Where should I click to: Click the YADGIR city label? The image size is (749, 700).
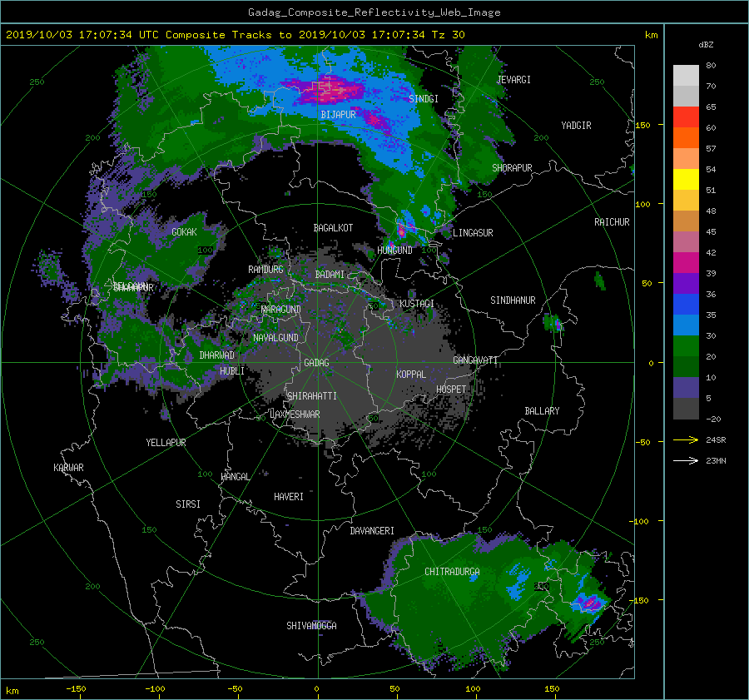coord(576,125)
